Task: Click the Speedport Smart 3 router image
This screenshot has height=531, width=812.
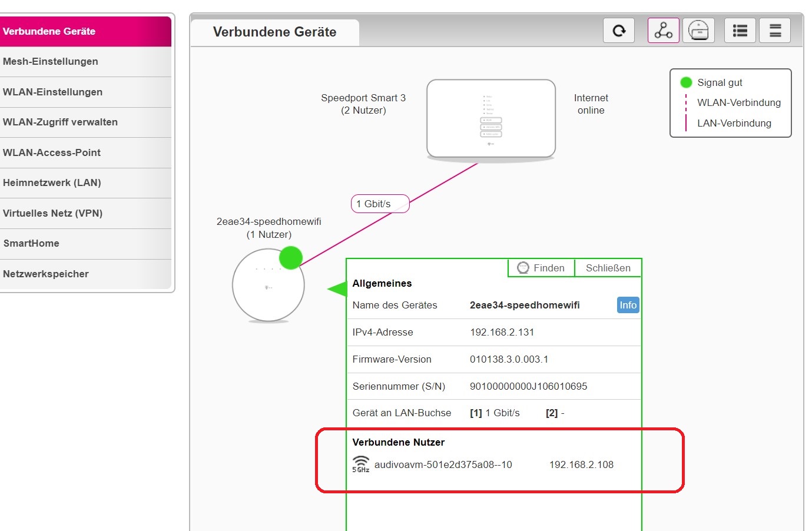Action: [x=491, y=120]
